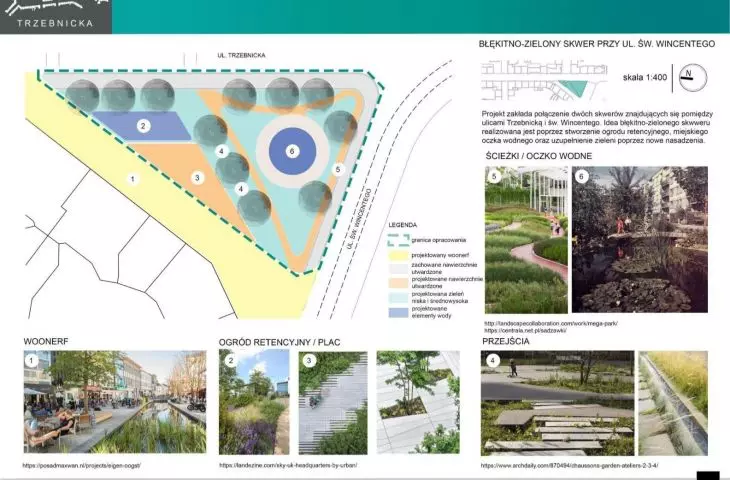
Task: Click the 'PRZEJŚCIA' section heading
Action: pos(506,341)
